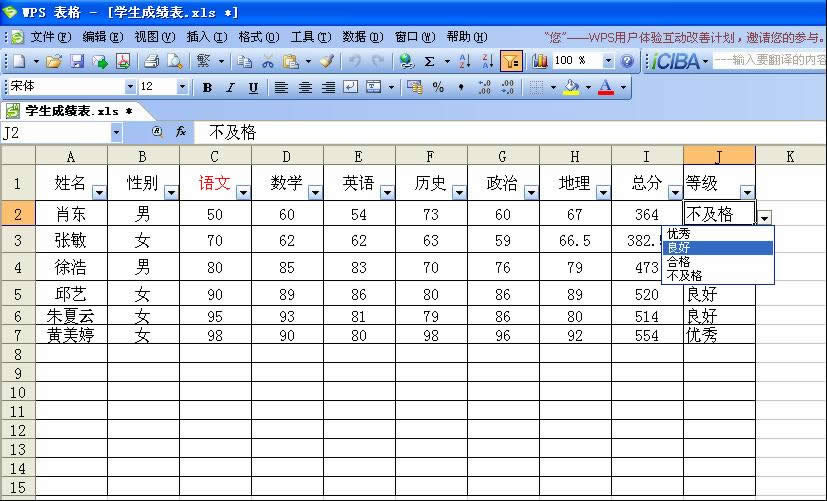Choose 合格 from the grade list
This screenshot has height=501, width=827.
pos(679,261)
